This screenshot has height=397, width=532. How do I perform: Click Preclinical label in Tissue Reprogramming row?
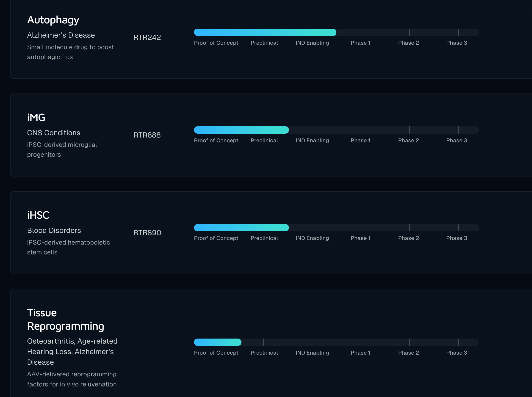pyautogui.click(x=264, y=353)
